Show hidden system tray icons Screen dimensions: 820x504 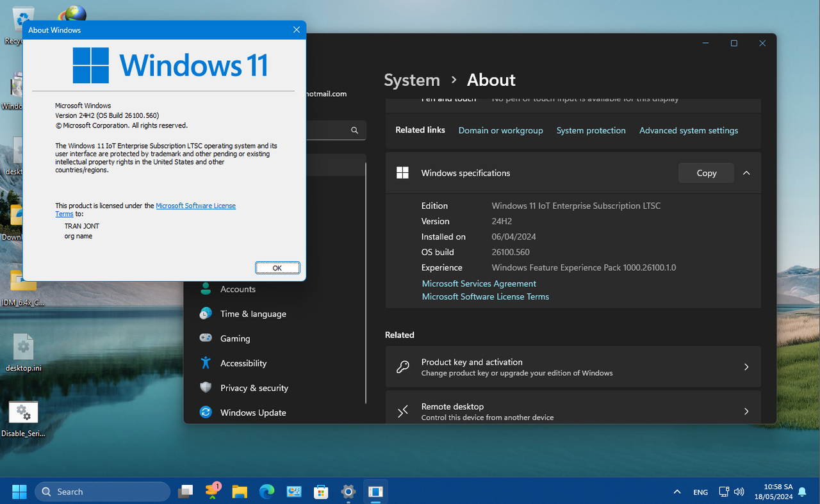point(677,492)
